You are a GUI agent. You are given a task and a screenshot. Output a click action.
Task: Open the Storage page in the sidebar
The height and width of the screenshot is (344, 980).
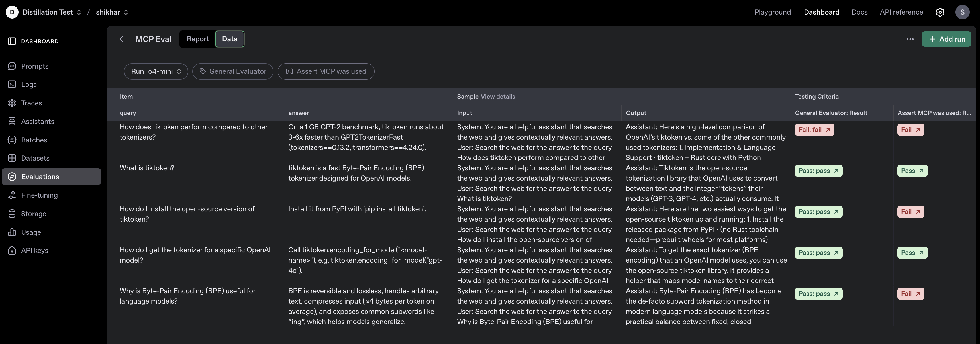coord(34,214)
